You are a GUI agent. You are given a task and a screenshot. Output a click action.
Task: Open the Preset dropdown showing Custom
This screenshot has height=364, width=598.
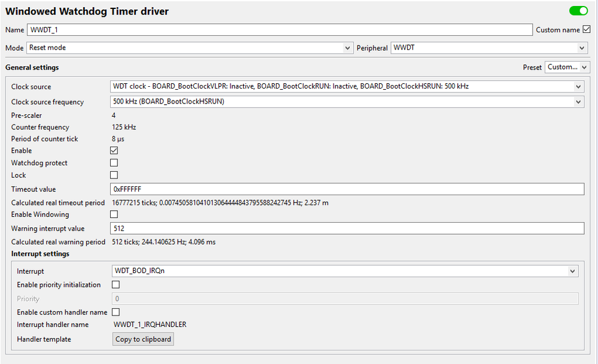coord(567,68)
